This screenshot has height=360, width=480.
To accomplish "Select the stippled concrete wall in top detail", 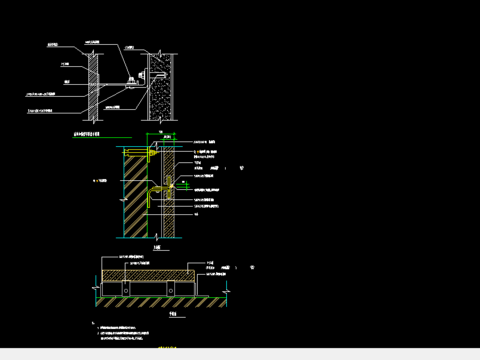I will [160, 87].
